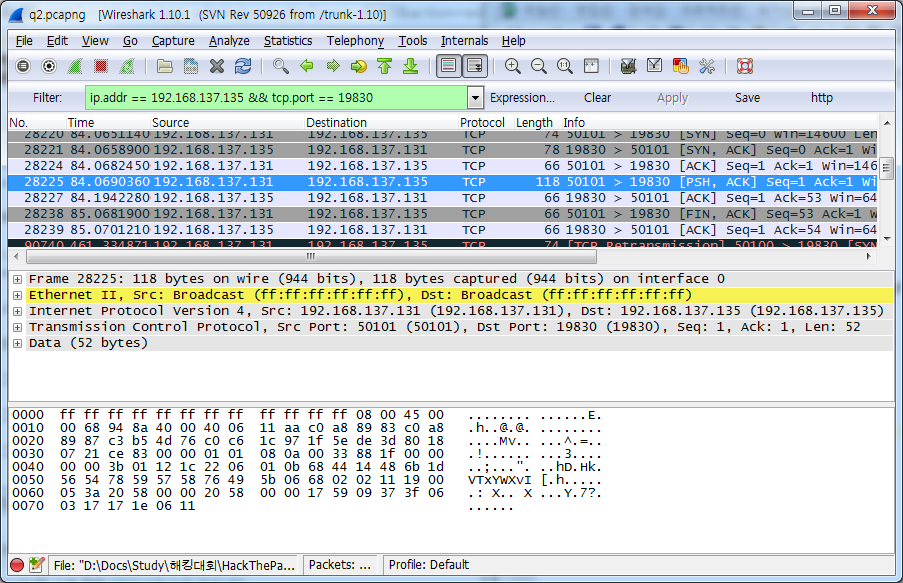Viewport: 903px width, 583px height.
Task: Open the filter history dropdown arrow
Action: coord(475,98)
